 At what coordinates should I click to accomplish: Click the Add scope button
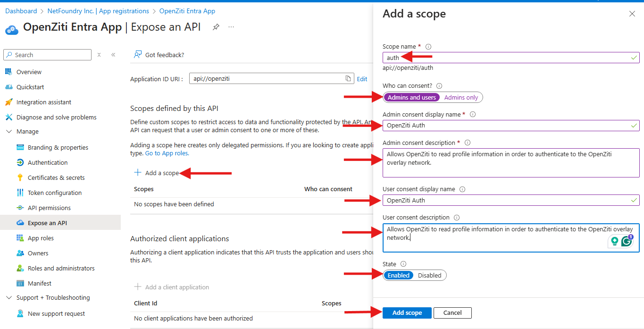point(407,313)
